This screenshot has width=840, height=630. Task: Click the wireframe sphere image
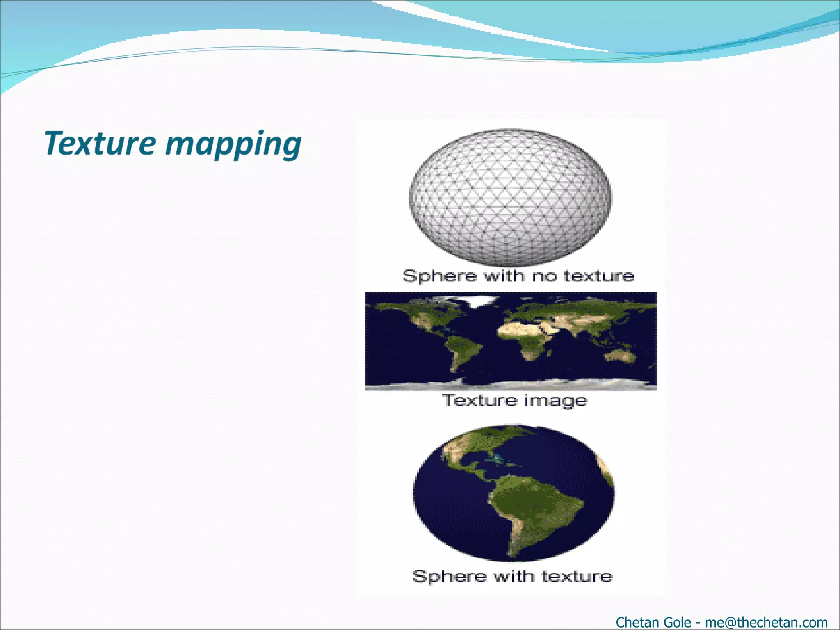coord(510,198)
